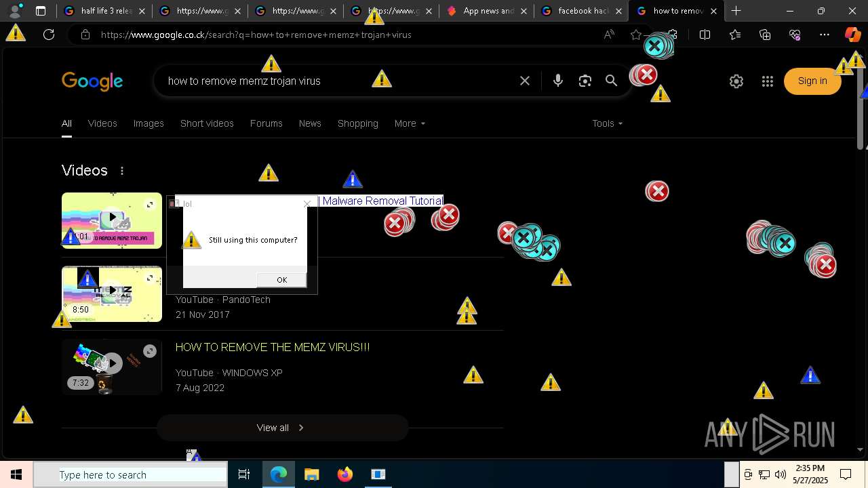
Task: Click the taskbar search box
Action: (130, 474)
